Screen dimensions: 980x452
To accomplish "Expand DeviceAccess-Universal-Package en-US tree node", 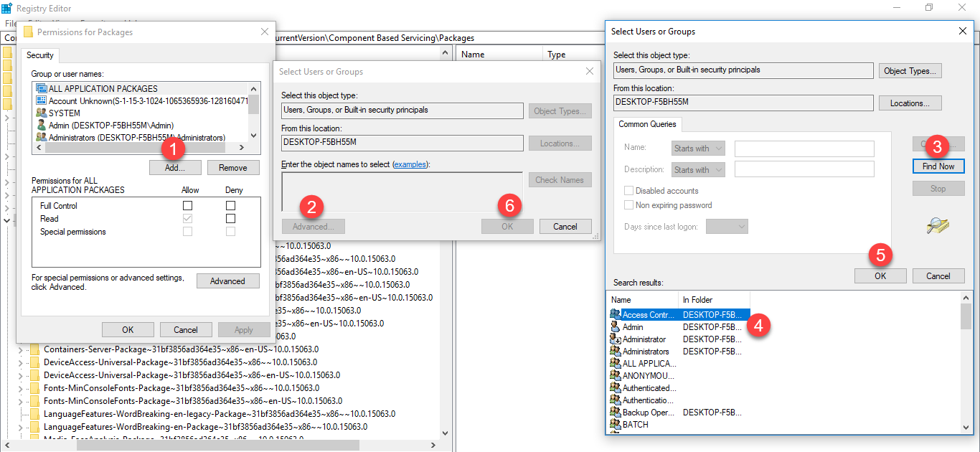I will coord(21,375).
